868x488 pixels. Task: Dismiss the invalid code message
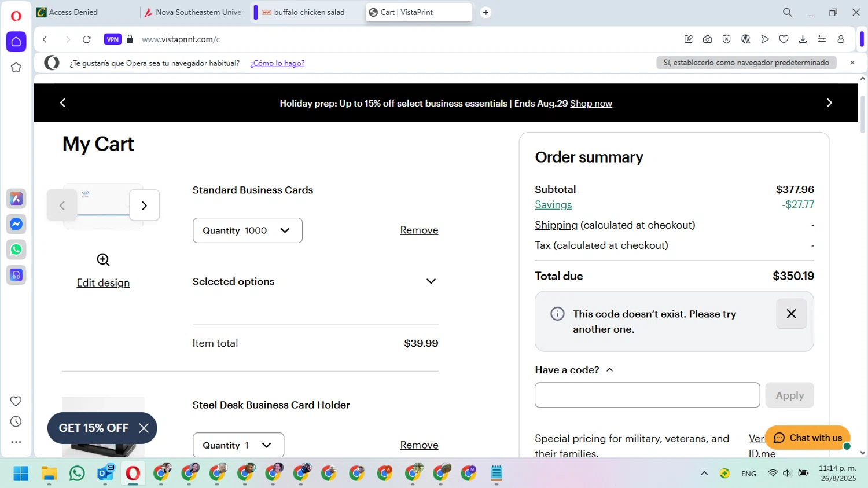[791, 314]
